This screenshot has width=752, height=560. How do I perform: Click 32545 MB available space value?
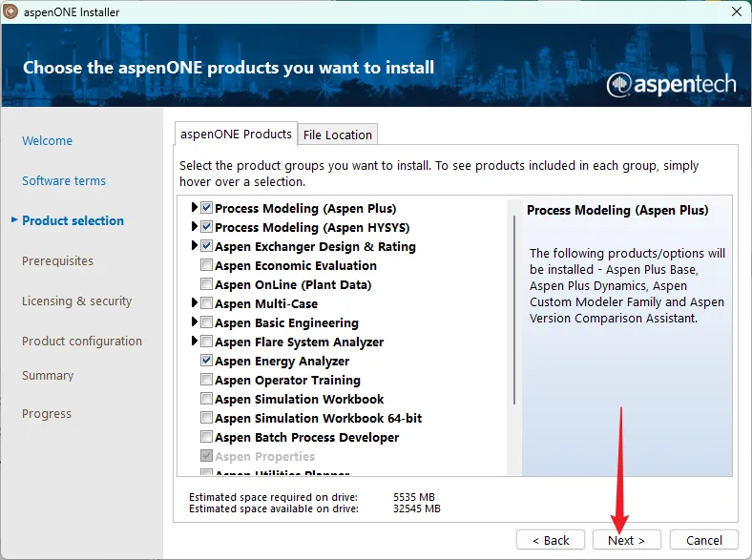pos(417,508)
